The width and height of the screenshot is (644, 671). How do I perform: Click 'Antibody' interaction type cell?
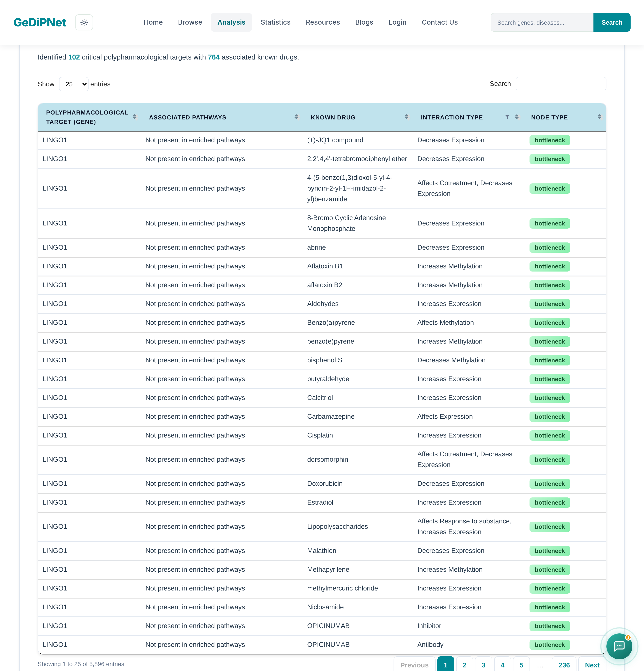point(430,645)
